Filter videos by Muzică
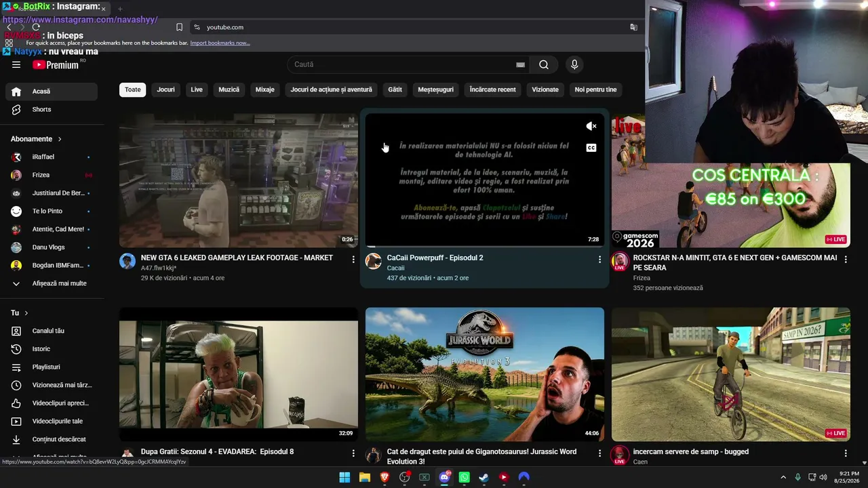This screenshot has width=868, height=488. click(x=229, y=89)
